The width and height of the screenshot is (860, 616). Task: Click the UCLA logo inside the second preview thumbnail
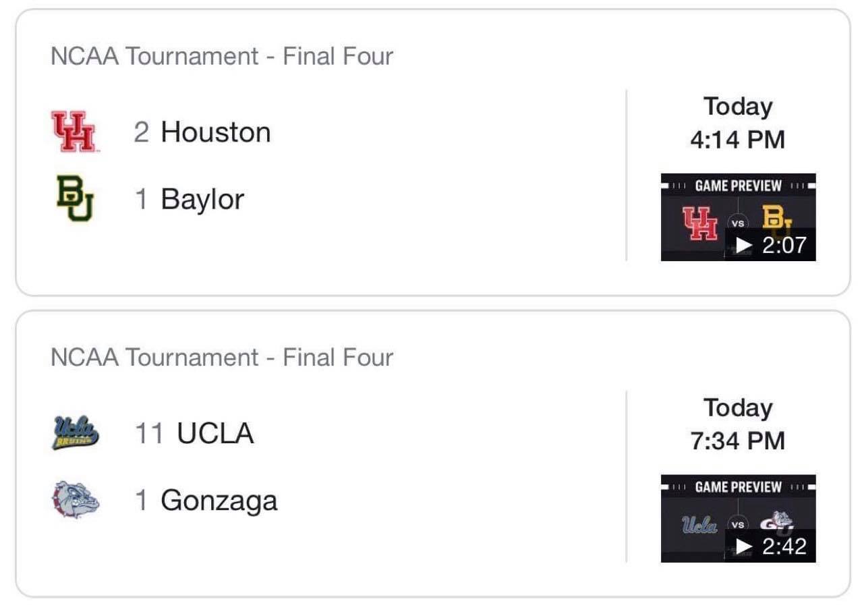click(x=699, y=524)
